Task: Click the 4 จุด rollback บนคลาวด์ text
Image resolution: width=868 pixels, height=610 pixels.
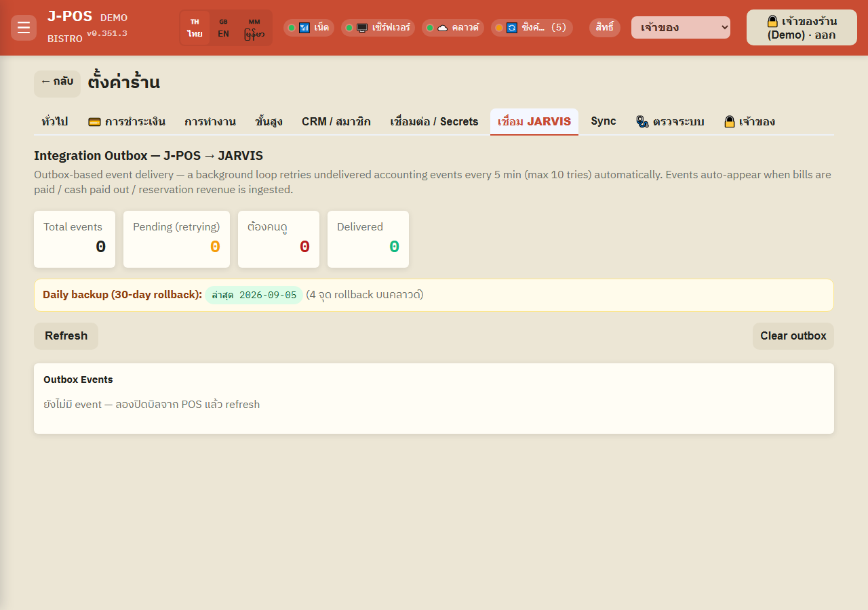Action: pos(365,295)
